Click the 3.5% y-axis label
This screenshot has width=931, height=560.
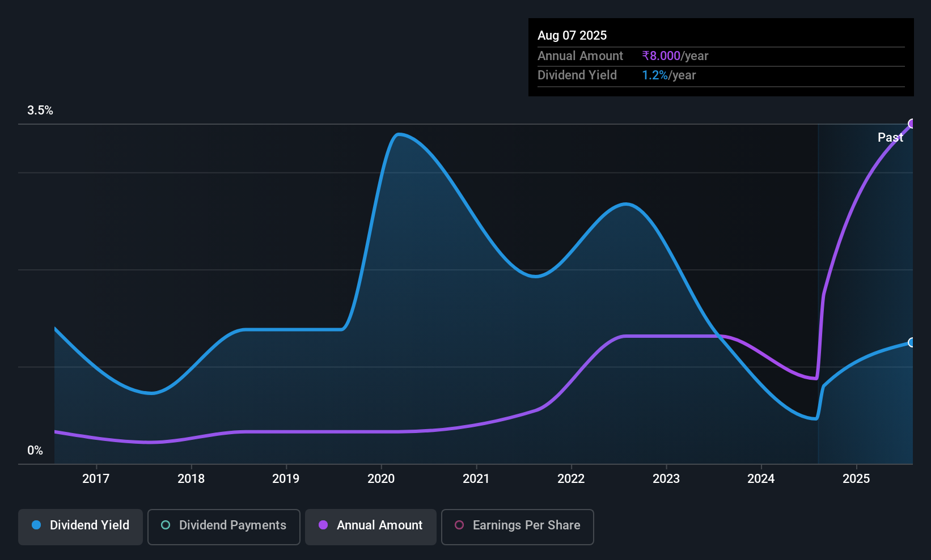point(40,110)
